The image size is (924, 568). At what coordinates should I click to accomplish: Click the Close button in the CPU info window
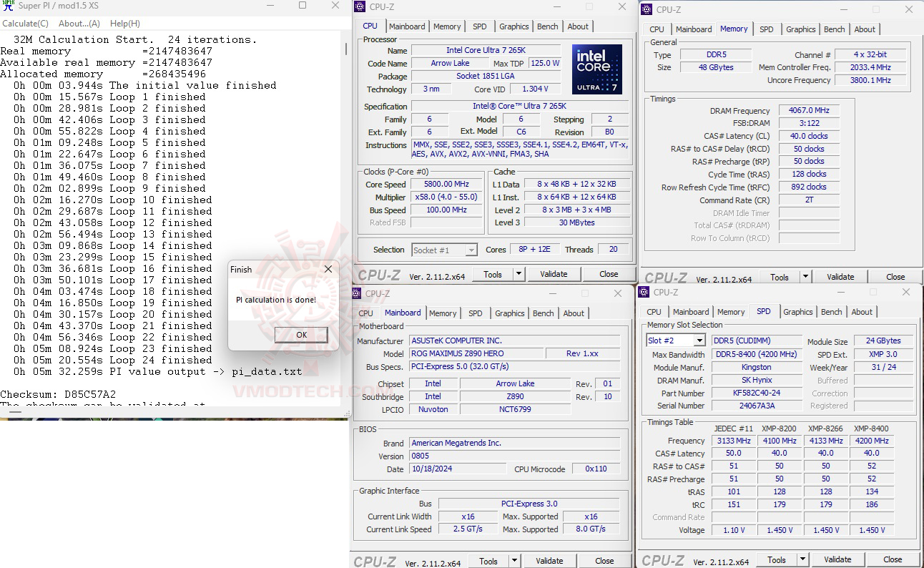[x=609, y=274]
